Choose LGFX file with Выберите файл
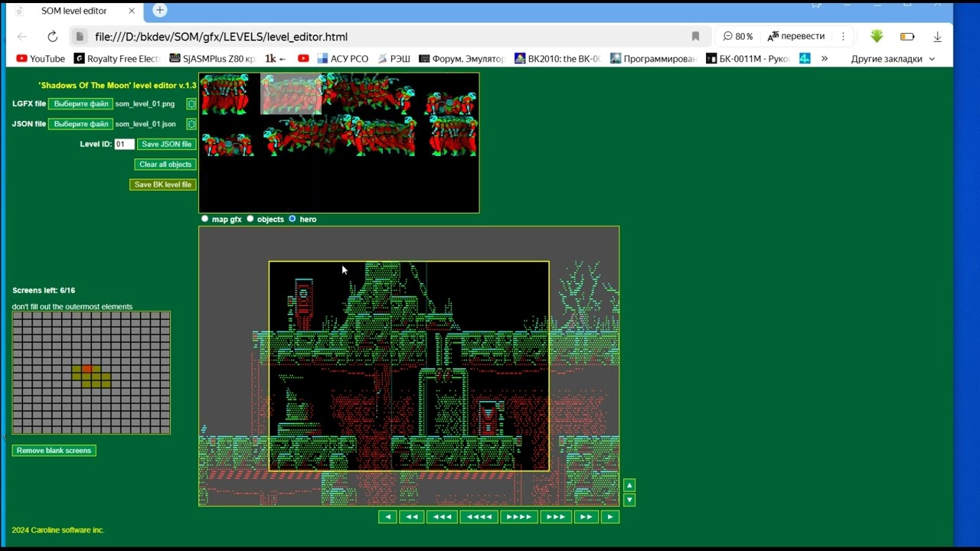The width and height of the screenshot is (980, 551). click(x=80, y=104)
